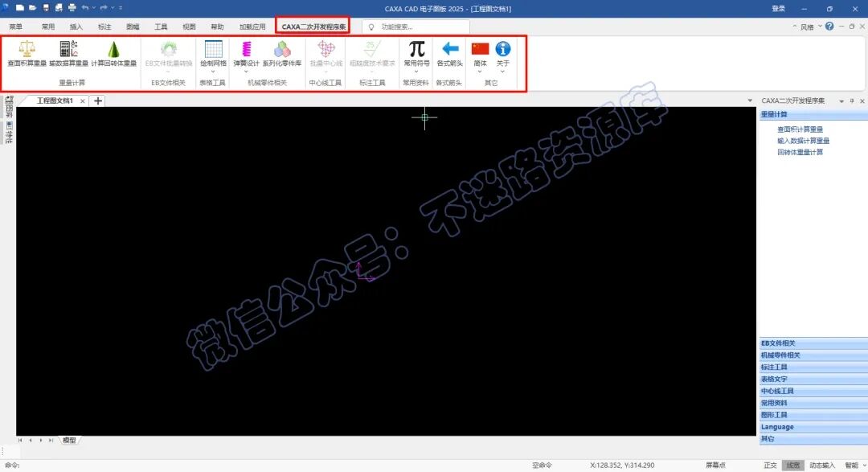Click New file in quick access toolbar
Image resolution: width=868 pixels, height=472 pixels.
[x=20, y=8]
